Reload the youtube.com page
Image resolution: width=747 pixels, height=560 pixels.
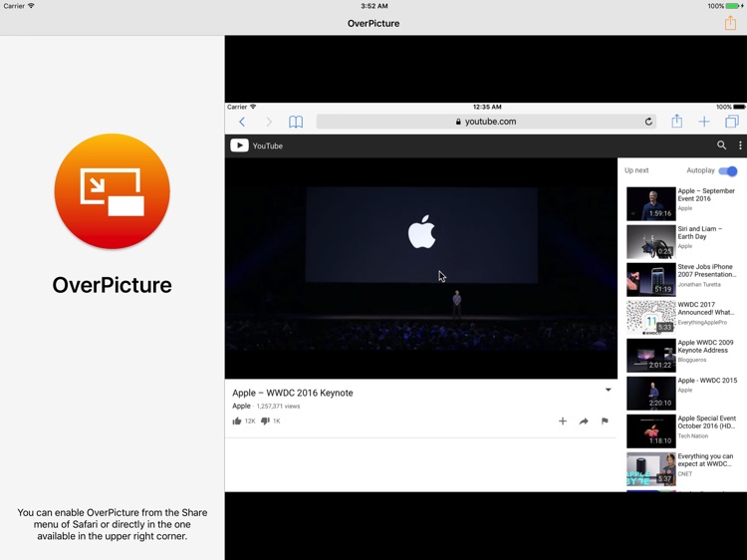click(648, 122)
